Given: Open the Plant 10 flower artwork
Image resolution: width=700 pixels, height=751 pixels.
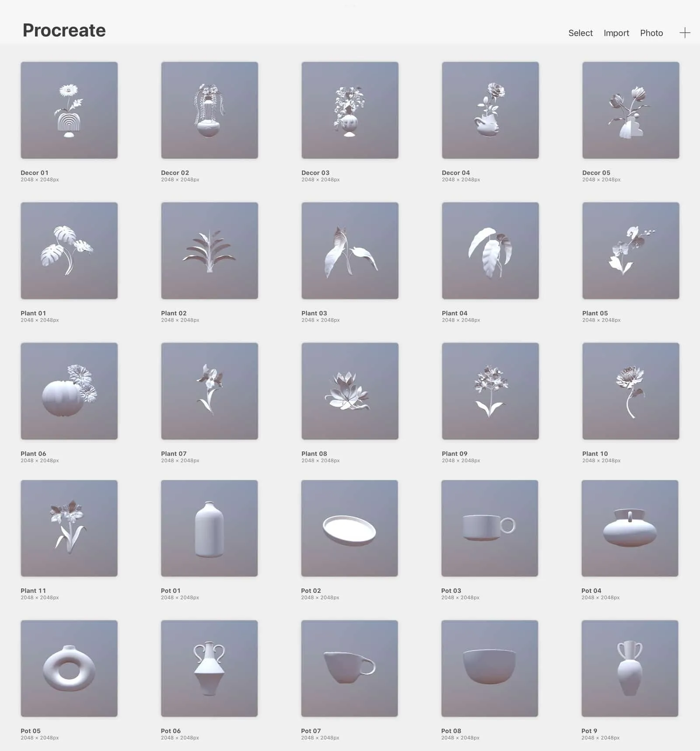Looking at the screenshot, I should (x=631, y=391).
